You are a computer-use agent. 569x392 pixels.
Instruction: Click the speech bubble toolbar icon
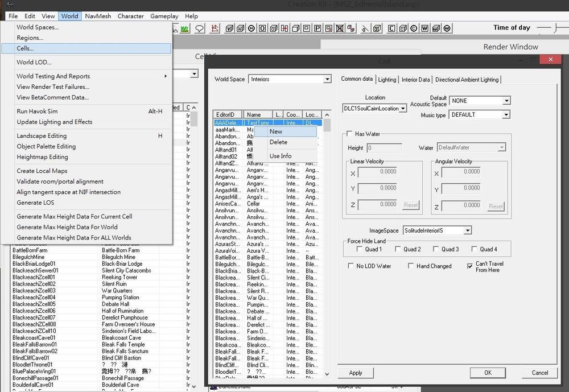point(200,28)
